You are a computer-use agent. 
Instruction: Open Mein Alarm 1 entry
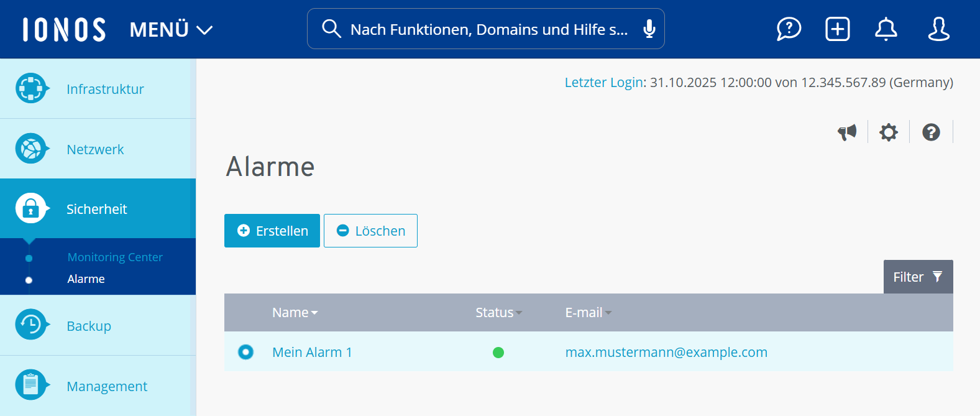pos(312,352)
